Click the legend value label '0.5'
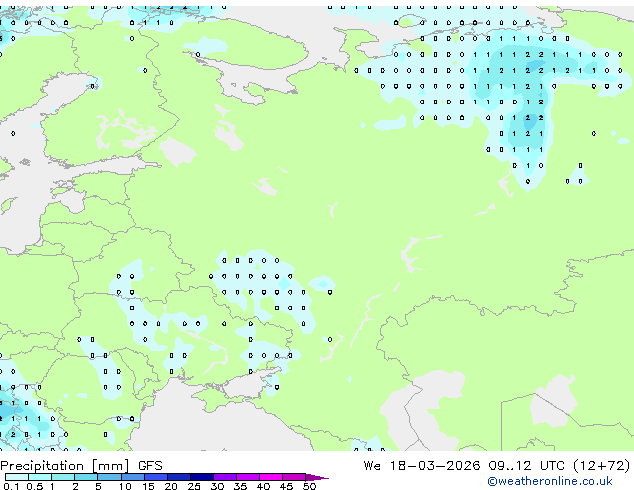The height and width of the screenshot is (490, 634). (35, 486)
